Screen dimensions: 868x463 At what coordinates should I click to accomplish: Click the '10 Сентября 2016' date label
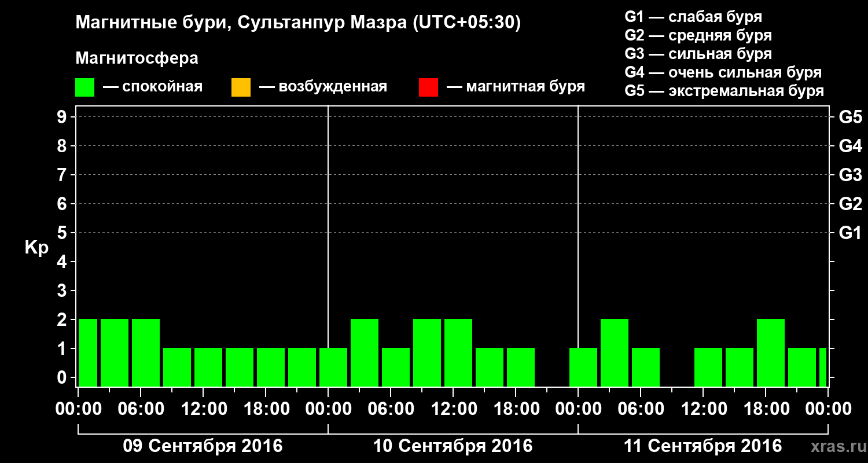453,446
